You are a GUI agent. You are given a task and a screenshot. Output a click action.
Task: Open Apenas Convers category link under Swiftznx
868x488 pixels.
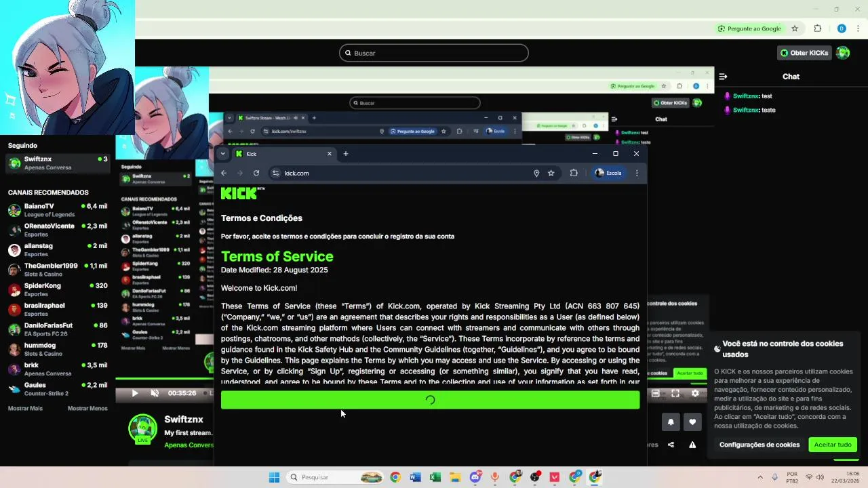[x=189, y=445]
